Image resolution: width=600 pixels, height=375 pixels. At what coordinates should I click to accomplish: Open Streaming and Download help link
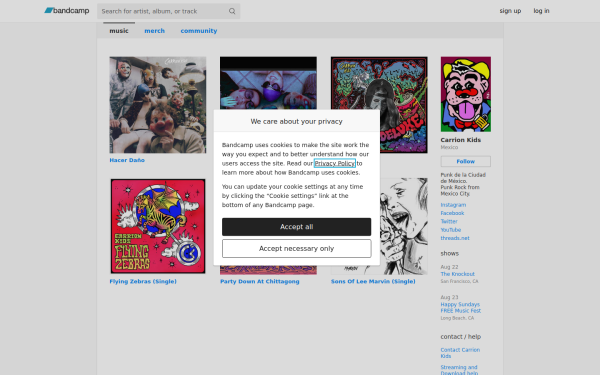point(459,370)
